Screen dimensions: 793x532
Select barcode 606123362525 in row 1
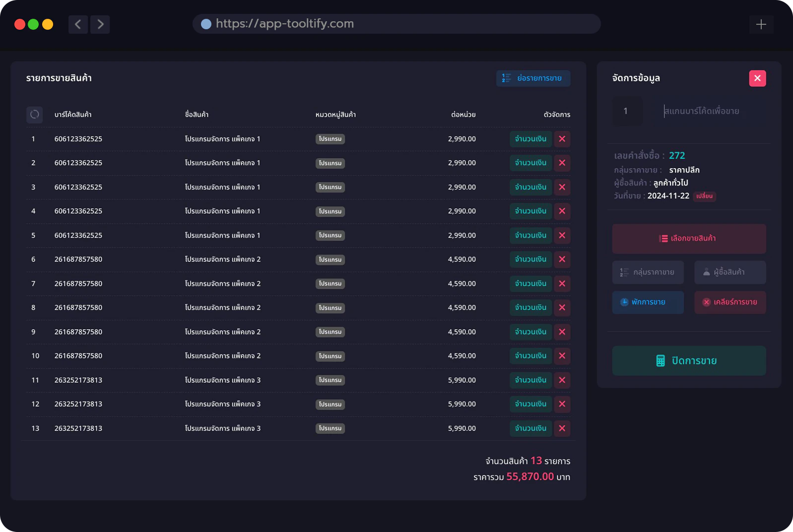click(x=78, y=139)
